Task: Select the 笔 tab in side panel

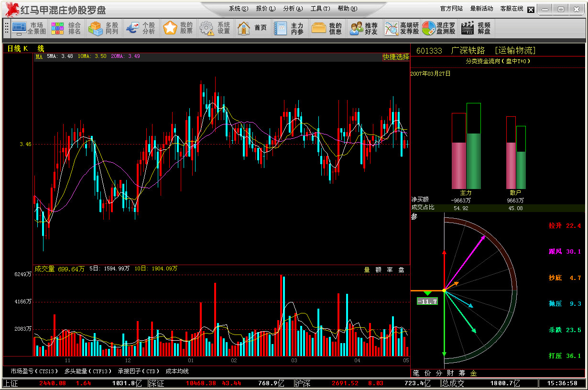Action: 416,373
